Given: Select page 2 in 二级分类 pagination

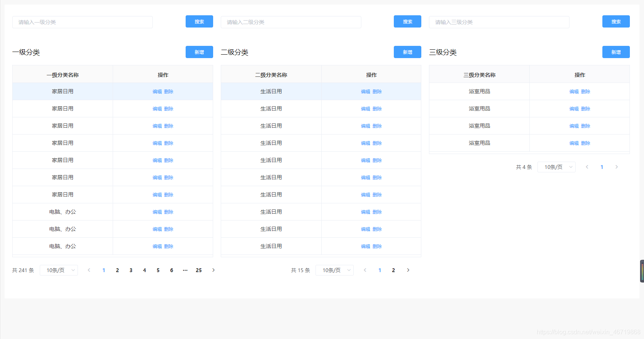Looking at the screenshot, I should [x=393, y=270].
